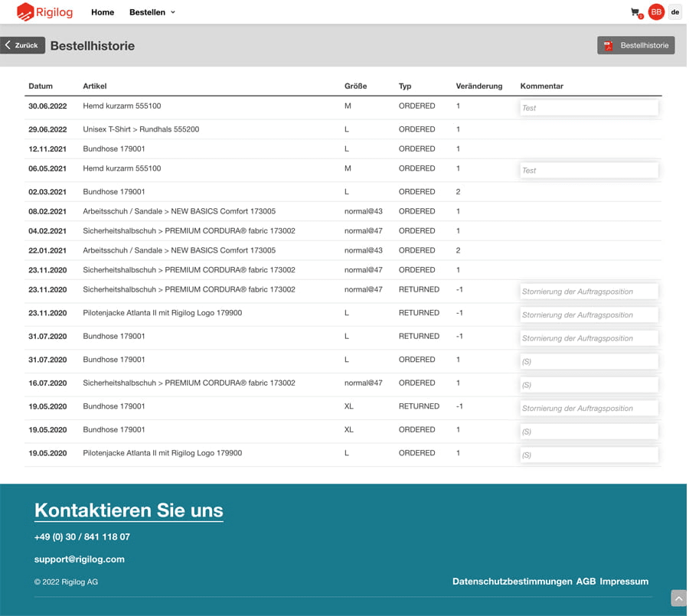Open the Impressum footer link
This screenshot has width=689, height=616.
click(624, 582)
